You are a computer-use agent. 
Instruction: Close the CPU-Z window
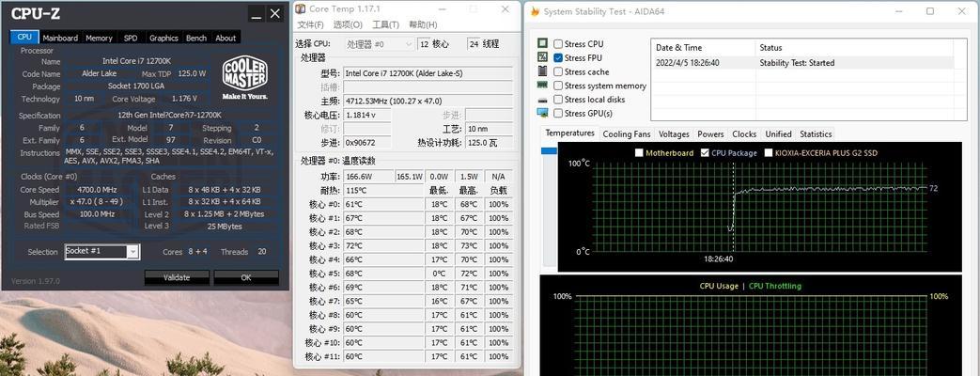tap(274, 14)
